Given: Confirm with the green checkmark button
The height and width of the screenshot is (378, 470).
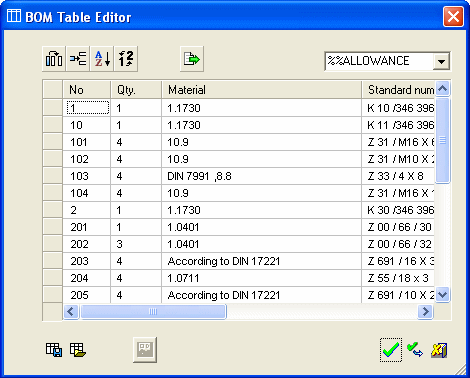Looking at the screenshot, I should coord(391,350).
